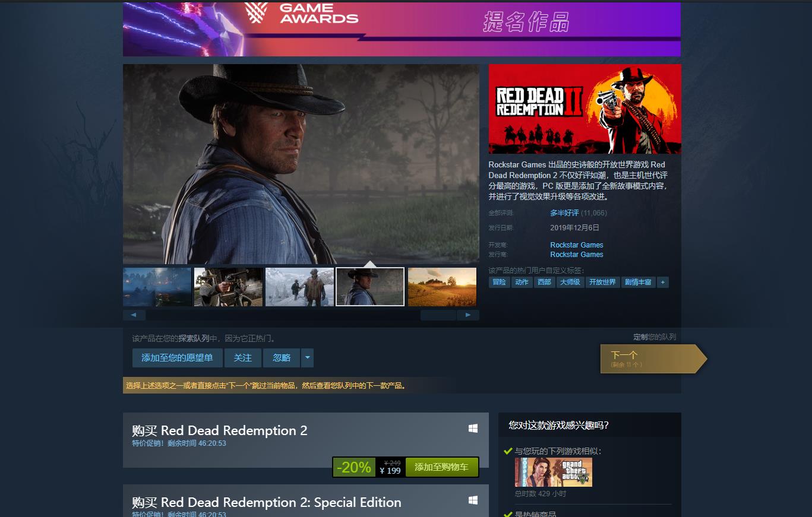The height and width of the screenshot is (517, 812).
Task: Click the 忽略 button
Action: 282,358
